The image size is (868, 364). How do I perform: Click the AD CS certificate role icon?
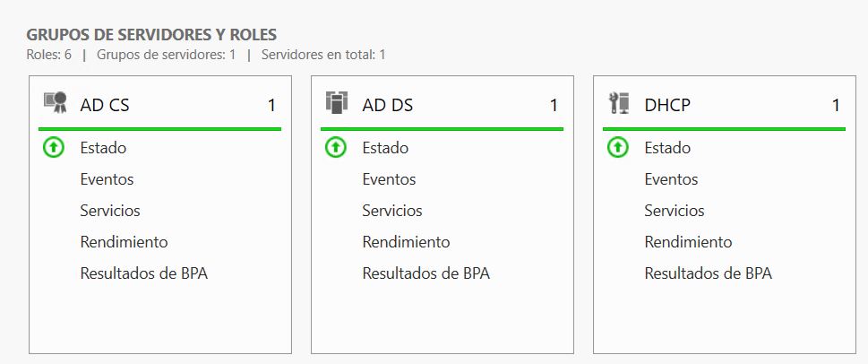coord(56,103)
